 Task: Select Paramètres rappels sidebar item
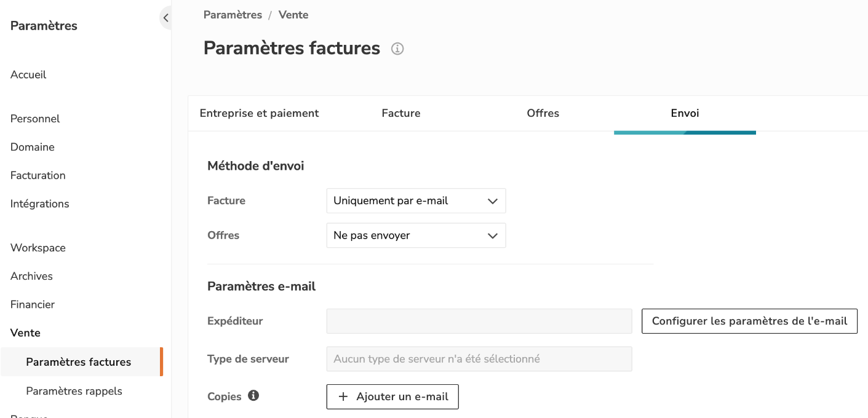[74, 391]
